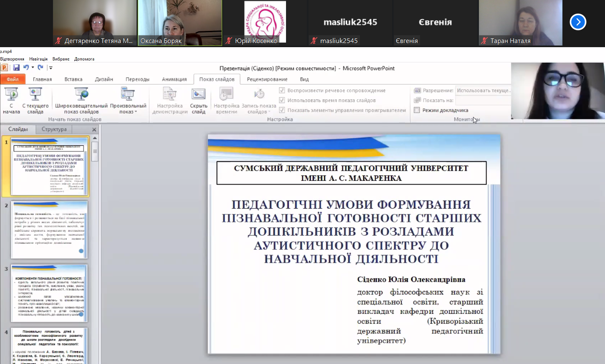Select slide 3 thumbnail in the panel
This screenshot has width=605, height=364.
point(49,293)
